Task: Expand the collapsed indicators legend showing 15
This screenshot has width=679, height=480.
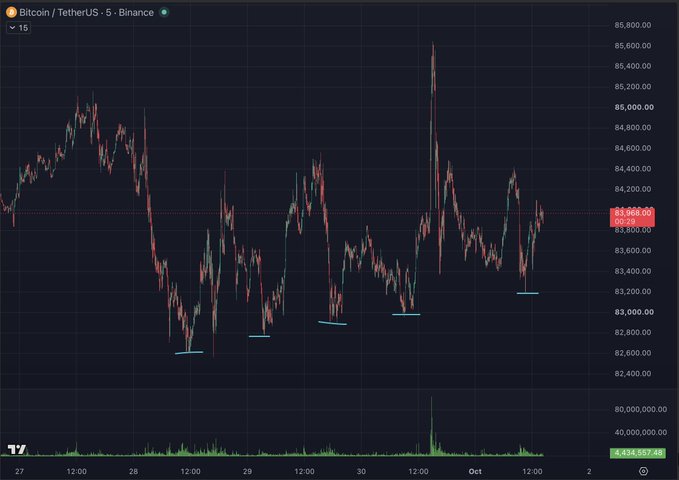Action: 19,28
